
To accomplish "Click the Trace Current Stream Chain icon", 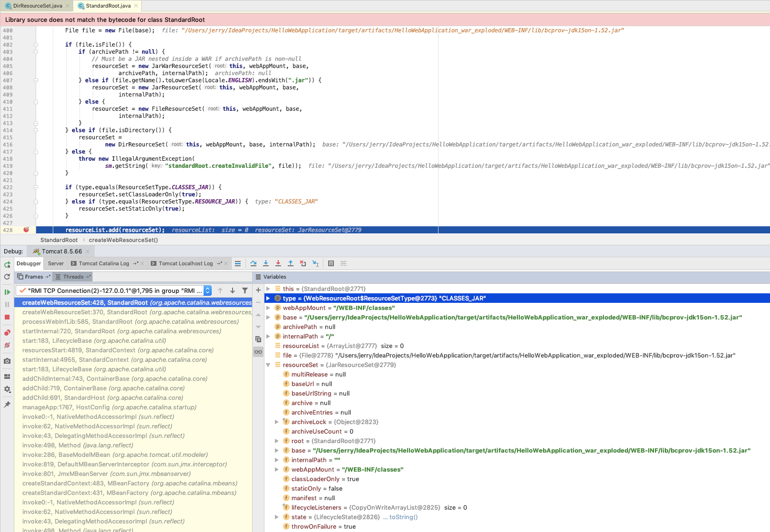I will (x=343, y=263).
